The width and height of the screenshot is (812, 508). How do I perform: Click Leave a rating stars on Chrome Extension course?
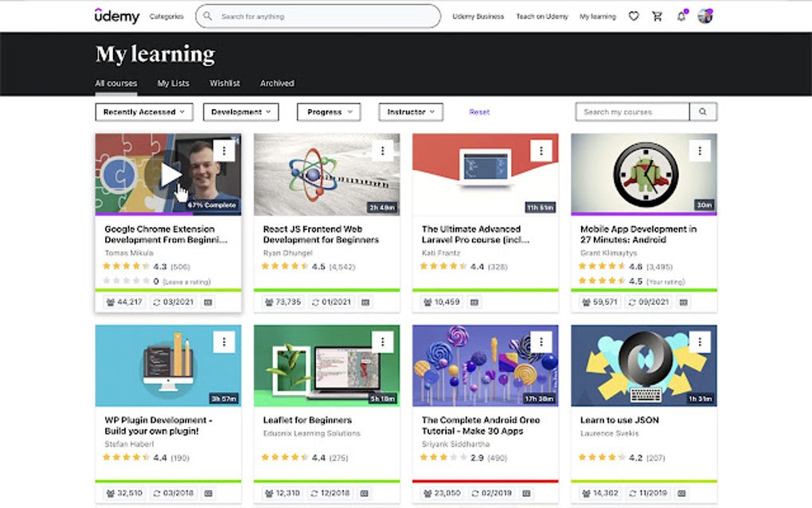[127, 280]
